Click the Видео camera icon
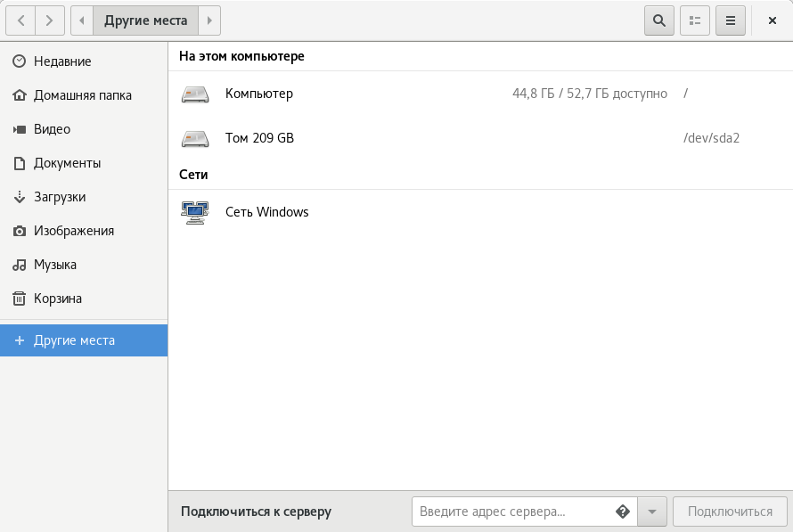This screenshot has width=793, height=532. coord(20,129)
